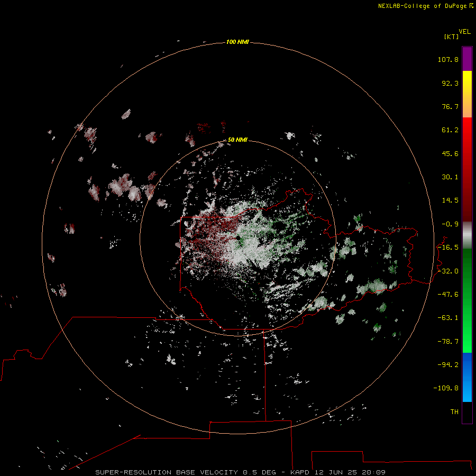Click the -109.8 velocity scale value
476x476 pixels.
point(446,388)
